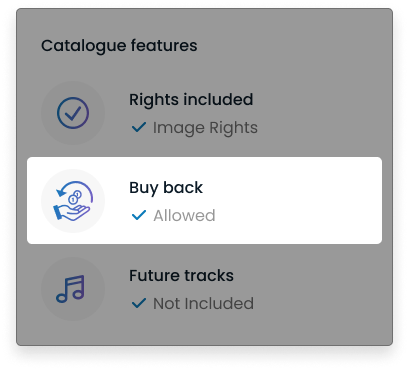Click the Future tracks title

coord(181,276)
